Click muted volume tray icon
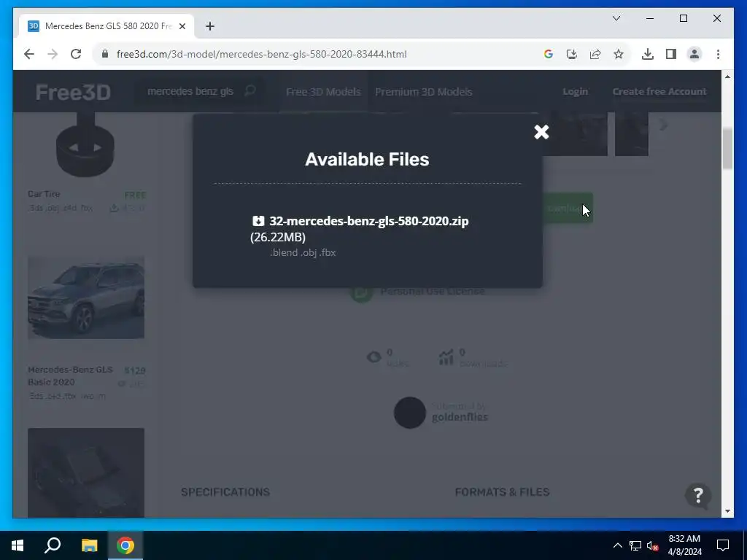747x560 pixels. pos(653,545)
